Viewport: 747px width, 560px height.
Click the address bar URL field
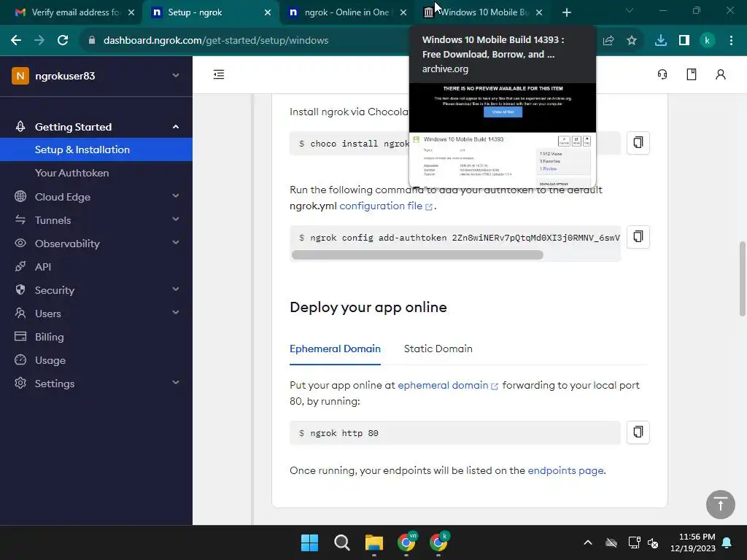click(215, 41)
